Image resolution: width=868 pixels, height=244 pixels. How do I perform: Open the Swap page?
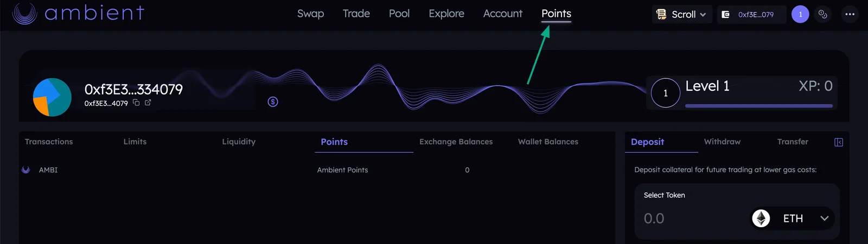point(310,14)
